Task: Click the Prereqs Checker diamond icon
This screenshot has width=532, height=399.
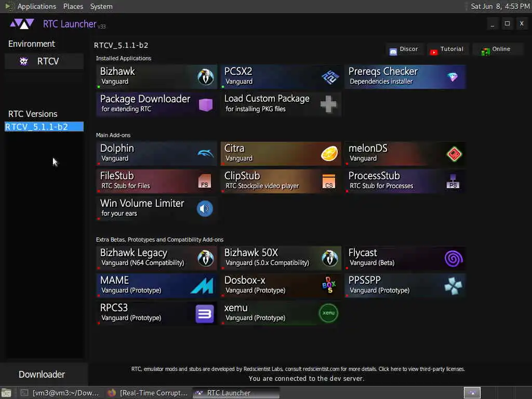Action: [453, 77]
